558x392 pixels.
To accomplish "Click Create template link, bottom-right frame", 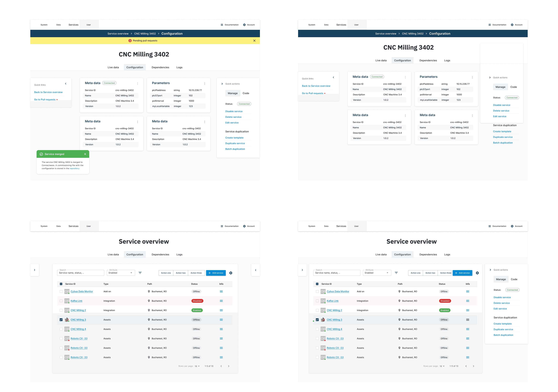I will click(503, 324).
